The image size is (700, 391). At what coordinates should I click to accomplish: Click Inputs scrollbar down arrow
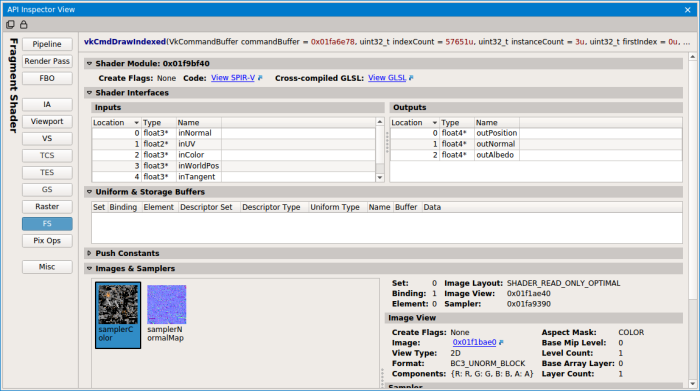pyautogui.click(x=379, y=178)
